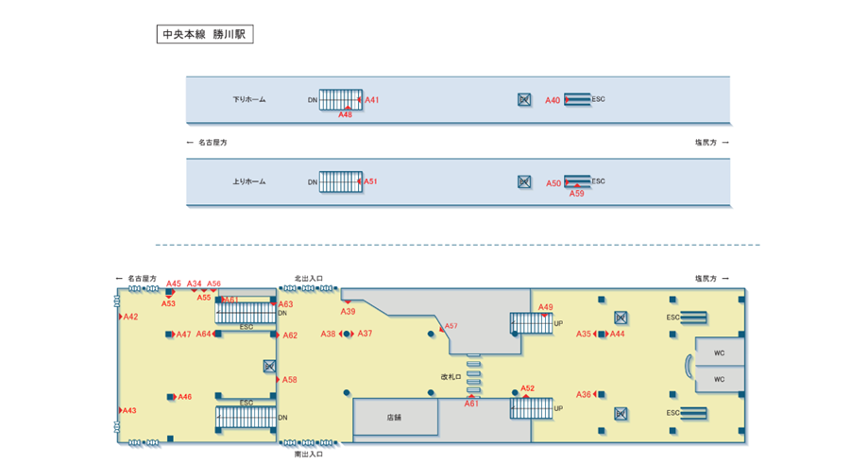Select ad position marker A42
Screen dimensions: 868x464
coord(130,318)
